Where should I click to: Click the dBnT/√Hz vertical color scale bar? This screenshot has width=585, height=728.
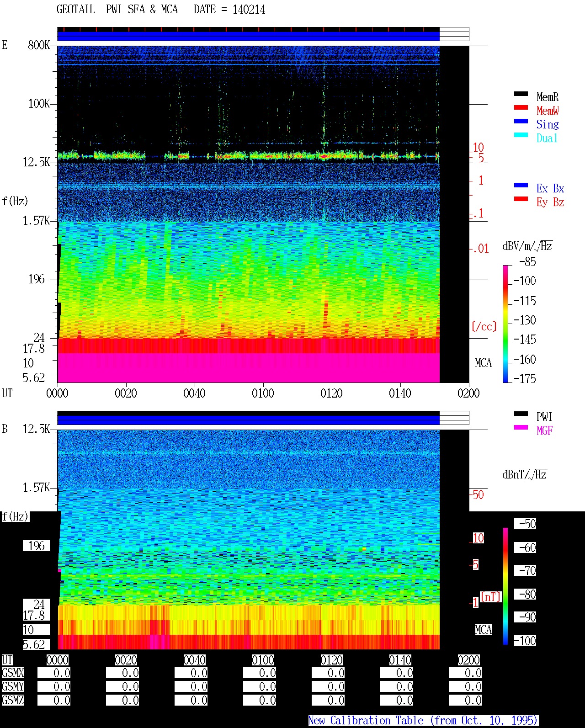click(505, 586)
